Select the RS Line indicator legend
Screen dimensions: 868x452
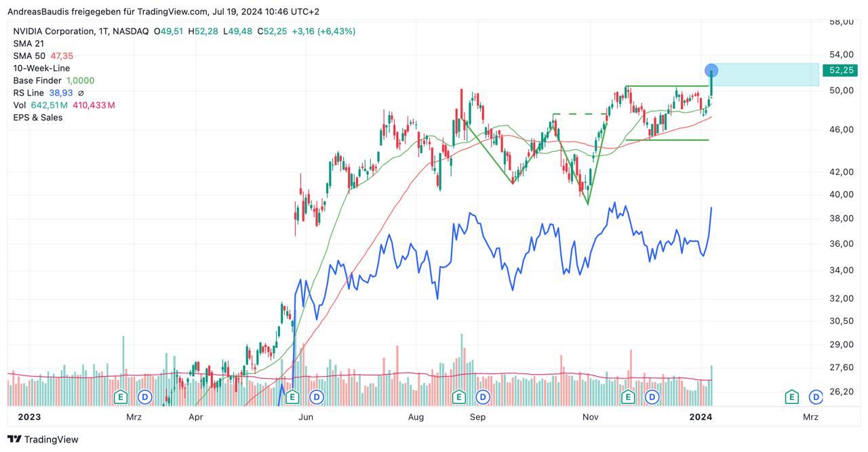tap(28, 92)
